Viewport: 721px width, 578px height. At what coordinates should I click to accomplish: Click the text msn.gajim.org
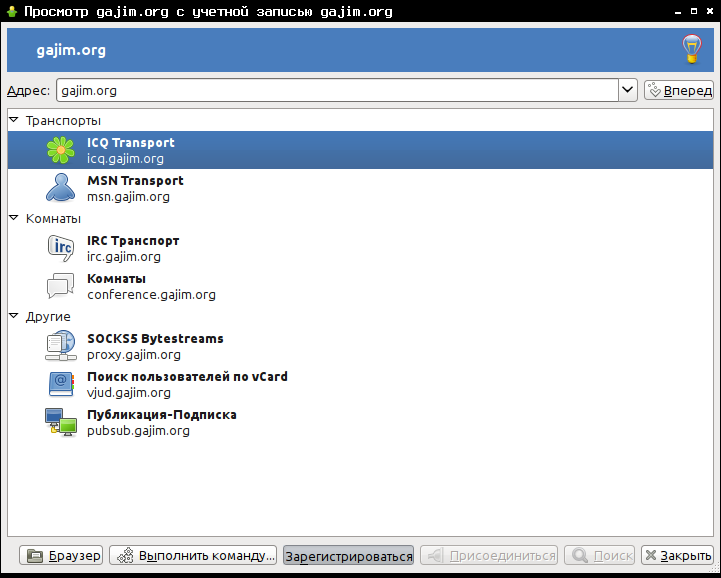pos(128,197)
